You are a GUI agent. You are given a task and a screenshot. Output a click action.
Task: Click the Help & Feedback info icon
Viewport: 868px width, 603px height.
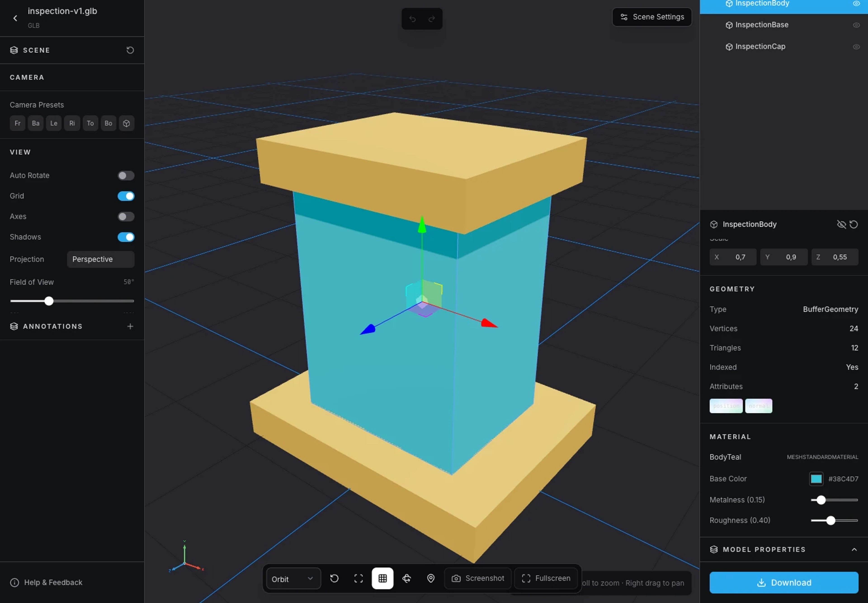pos(14,582)
